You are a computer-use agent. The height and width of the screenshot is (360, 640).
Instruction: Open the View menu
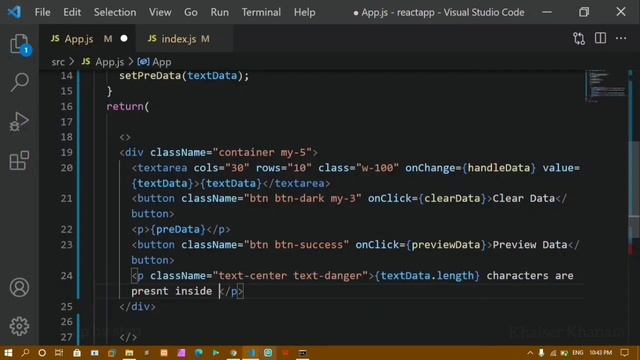point(160,12)
